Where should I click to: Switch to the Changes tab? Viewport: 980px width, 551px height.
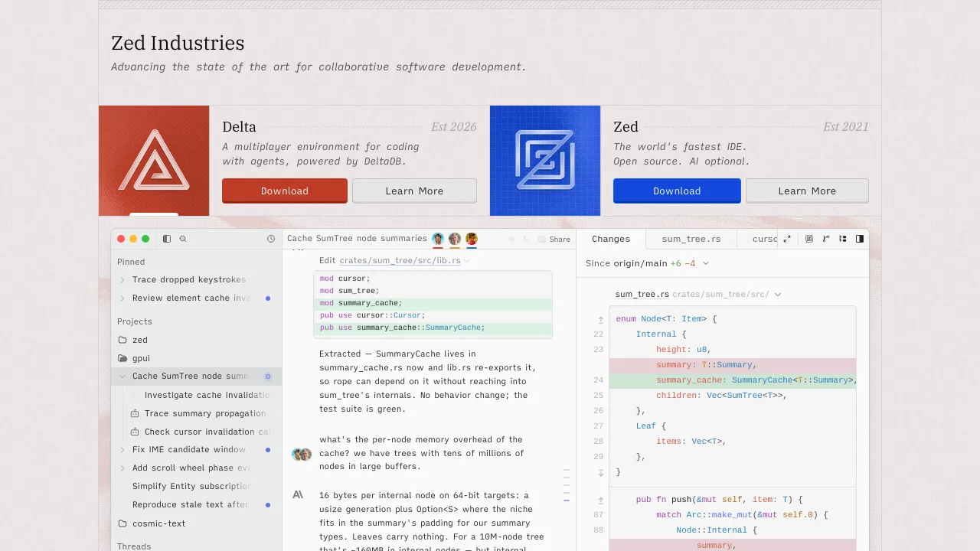(x=611, y=239)
